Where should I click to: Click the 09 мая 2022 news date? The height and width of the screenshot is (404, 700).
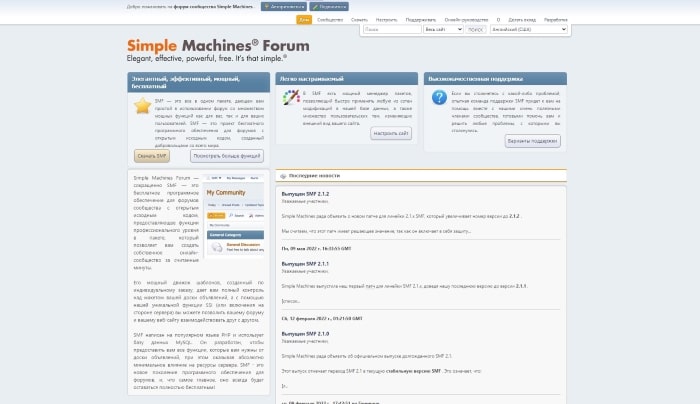click(x=316, y=249)
